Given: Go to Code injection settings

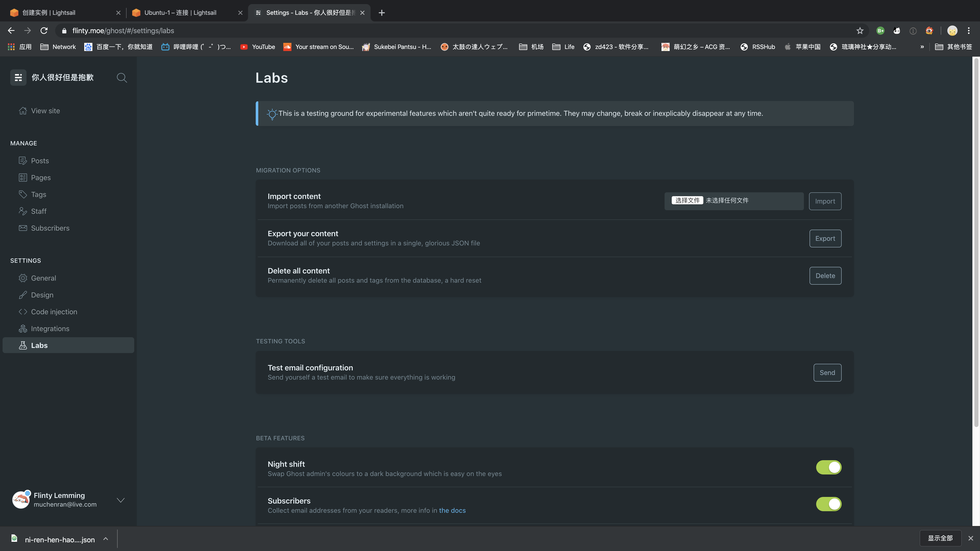Looking at the screenshot, I should click(x=54, y=312).
